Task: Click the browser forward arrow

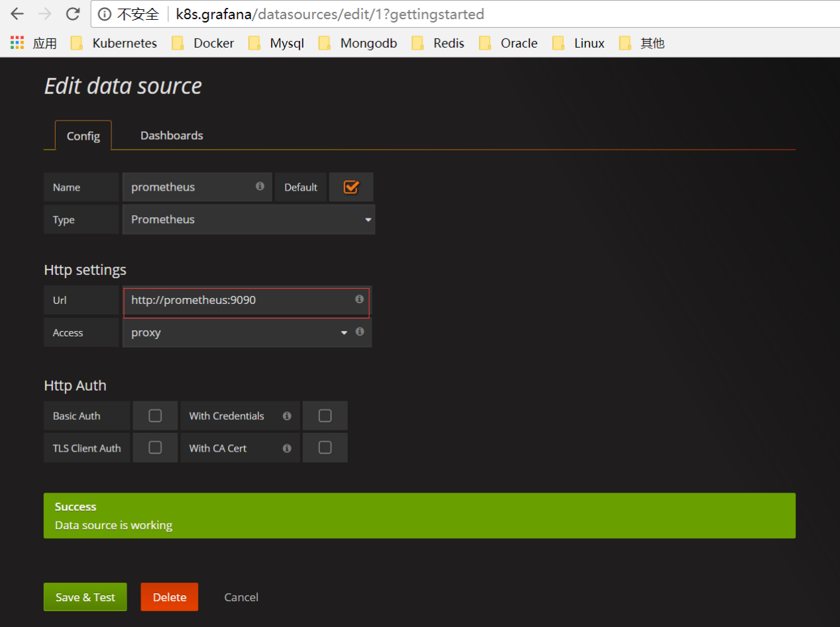Action: point(45,13)
